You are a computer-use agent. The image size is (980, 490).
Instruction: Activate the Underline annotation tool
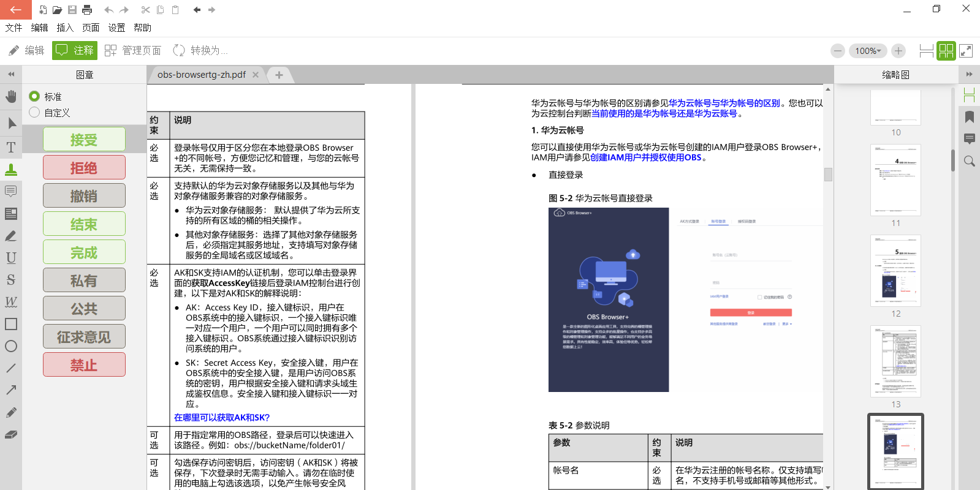point(11,258)
